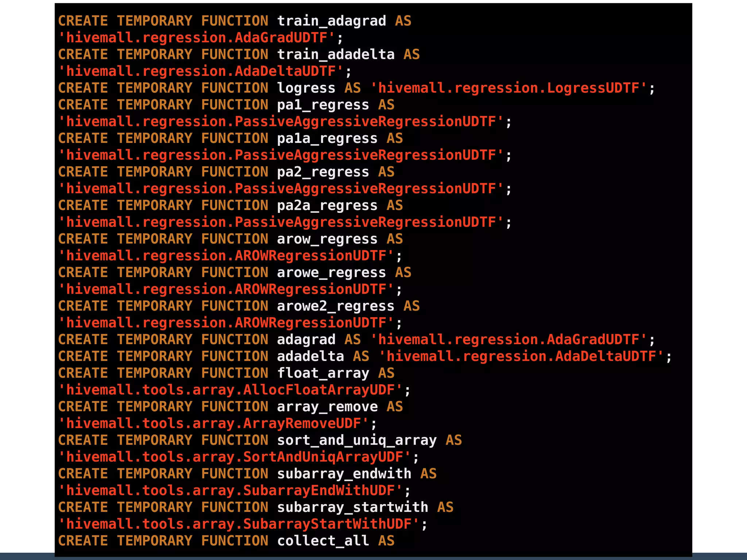Click the string 'hivemall.tools.array.SubarrayEndWithUDF'
This screenshot has width=747, height=560.
pyautogui.click(x=231, y=491)
